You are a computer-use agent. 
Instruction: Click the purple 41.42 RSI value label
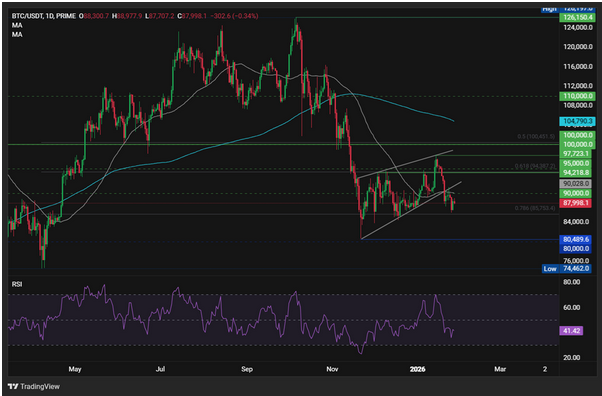(571, 331)
